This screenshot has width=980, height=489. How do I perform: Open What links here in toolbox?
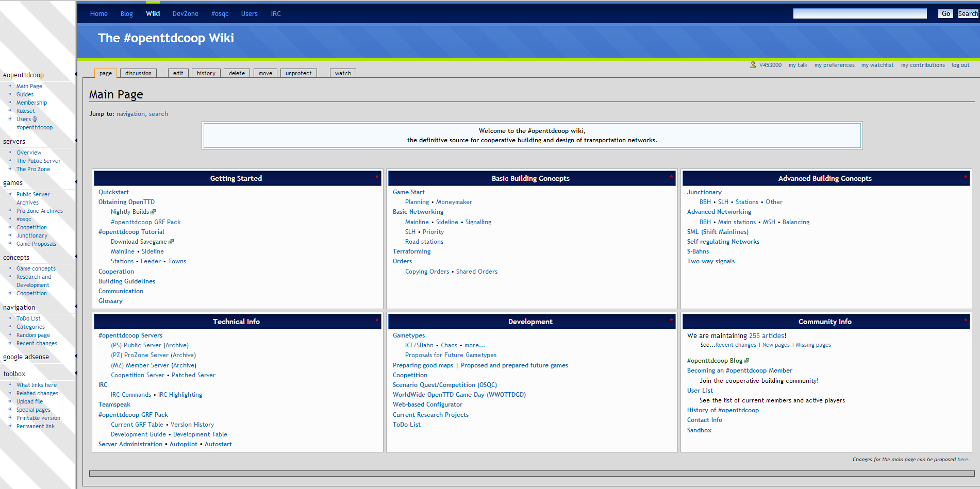coord(37,385)
